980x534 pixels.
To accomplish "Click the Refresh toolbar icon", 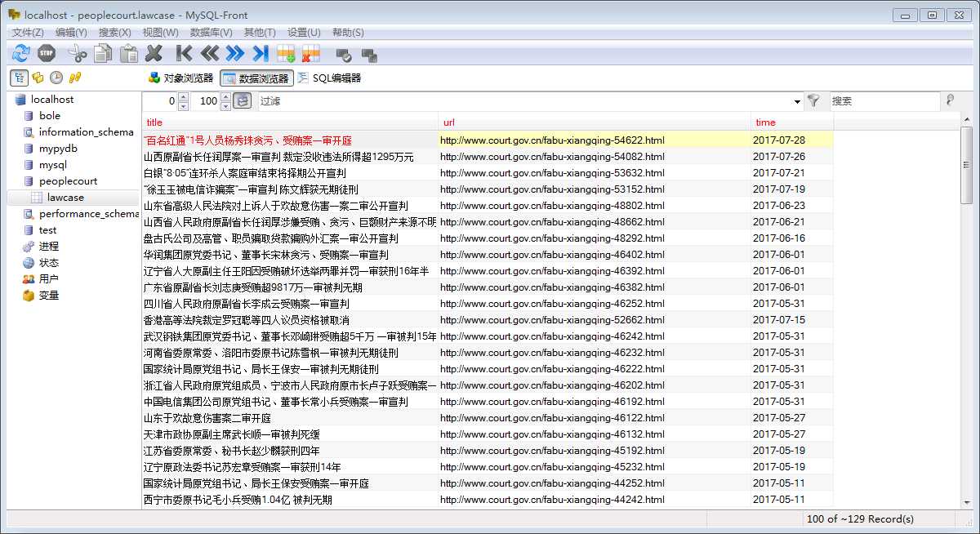I will point(21,54).
